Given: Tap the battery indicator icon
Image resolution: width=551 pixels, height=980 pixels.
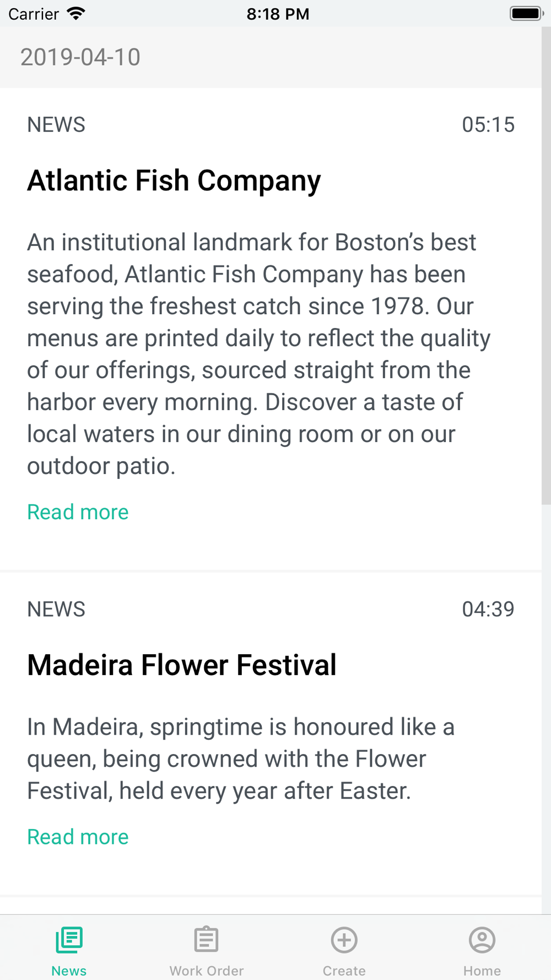Looking at the screenshot, I should (526, 13).
